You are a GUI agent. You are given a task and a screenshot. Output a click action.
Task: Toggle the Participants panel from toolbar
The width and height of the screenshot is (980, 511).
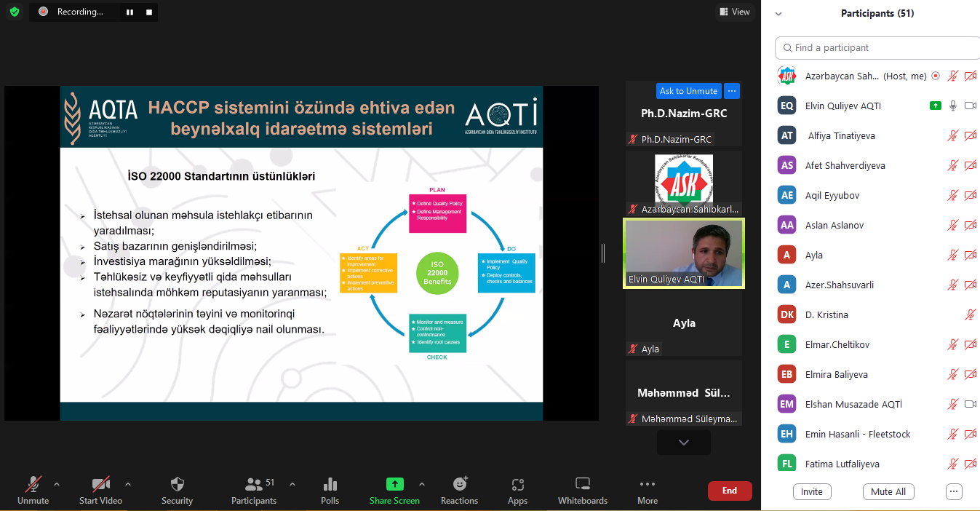[x=254, y=490]
